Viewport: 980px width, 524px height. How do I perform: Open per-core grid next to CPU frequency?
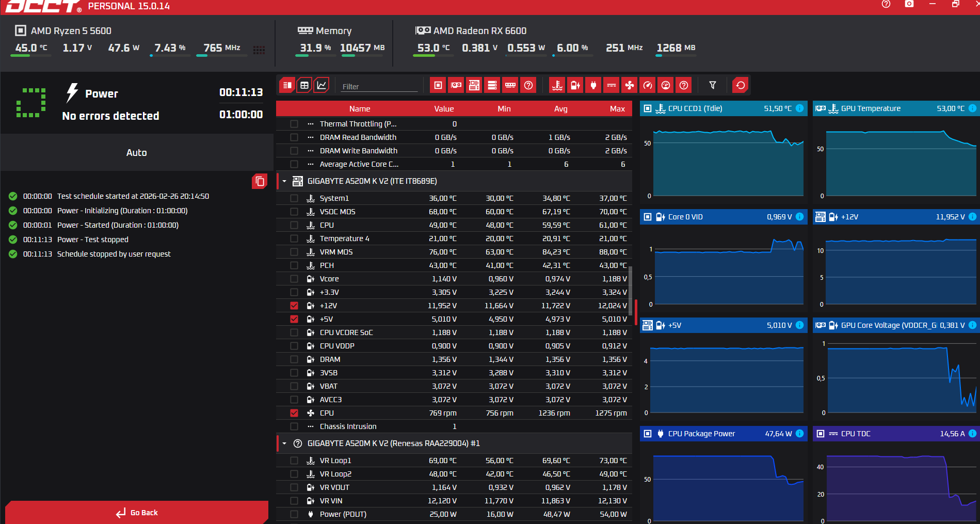(x=259, y=50)
